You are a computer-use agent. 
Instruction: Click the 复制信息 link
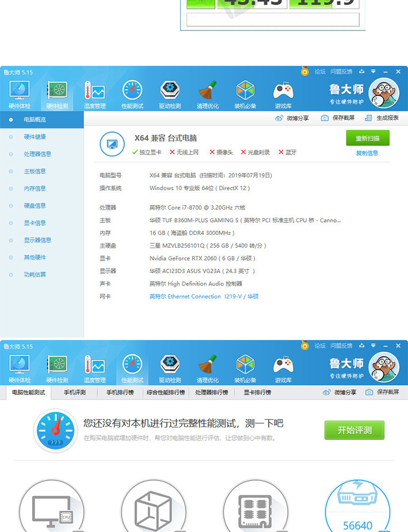367,153
